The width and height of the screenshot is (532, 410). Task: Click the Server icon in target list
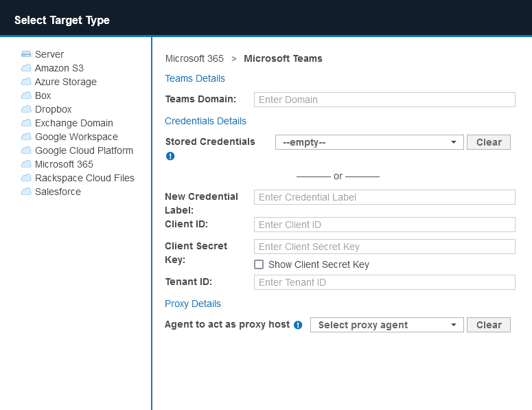26,54
